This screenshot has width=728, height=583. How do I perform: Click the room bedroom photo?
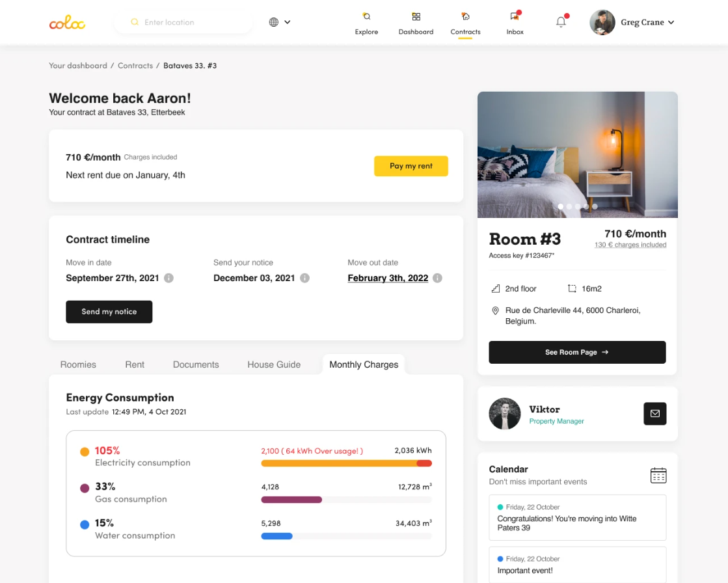pos(577,155)
